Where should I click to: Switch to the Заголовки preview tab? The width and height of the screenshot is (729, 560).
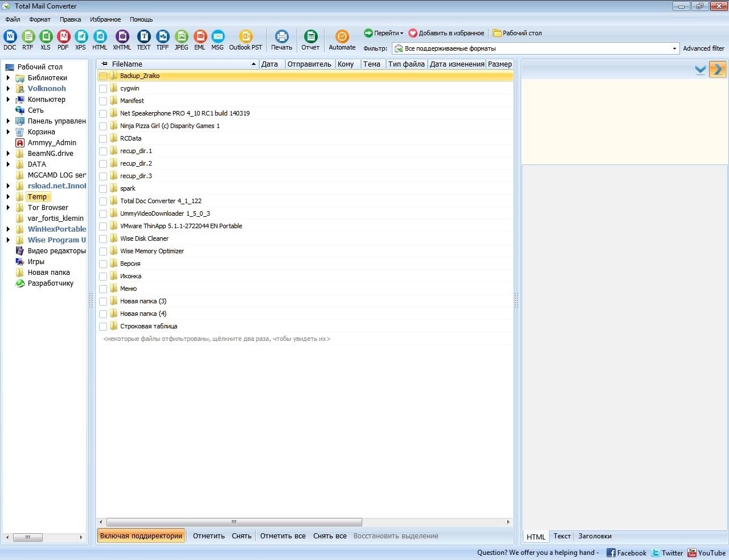[595, 536]
